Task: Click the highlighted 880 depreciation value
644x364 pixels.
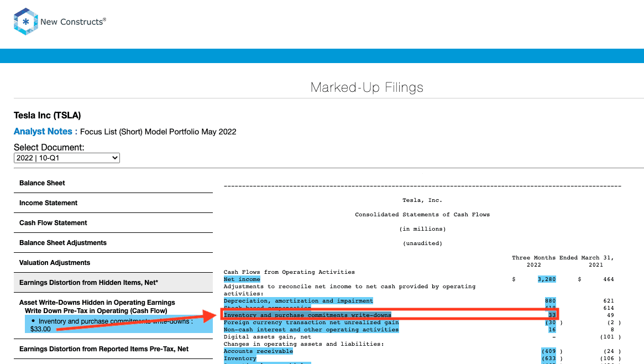Action: pyautogui.click(x=551, y=301)
